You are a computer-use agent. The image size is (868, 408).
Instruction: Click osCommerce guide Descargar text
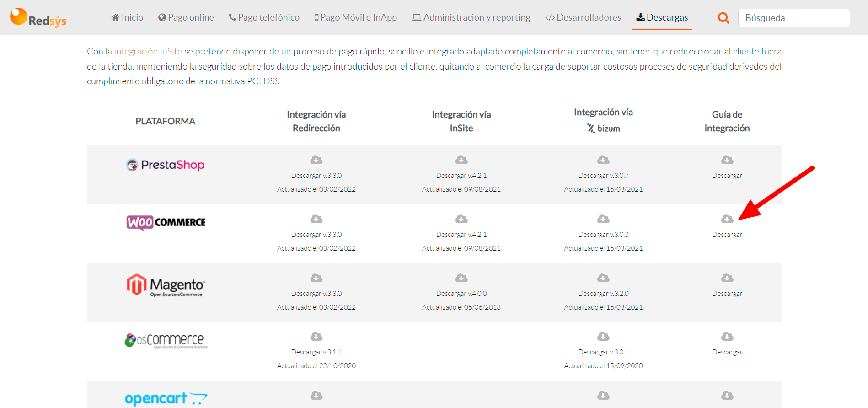(x=727, y=352)
